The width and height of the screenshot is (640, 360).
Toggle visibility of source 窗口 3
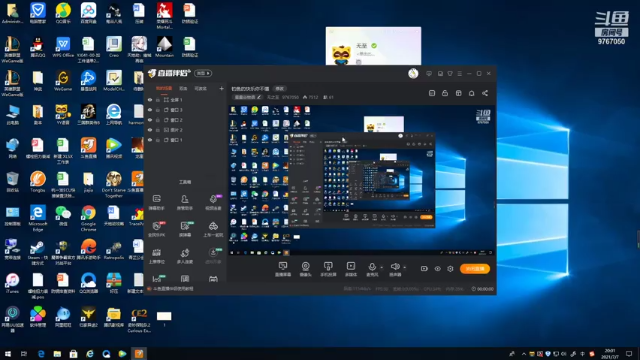tap(150, 110)
